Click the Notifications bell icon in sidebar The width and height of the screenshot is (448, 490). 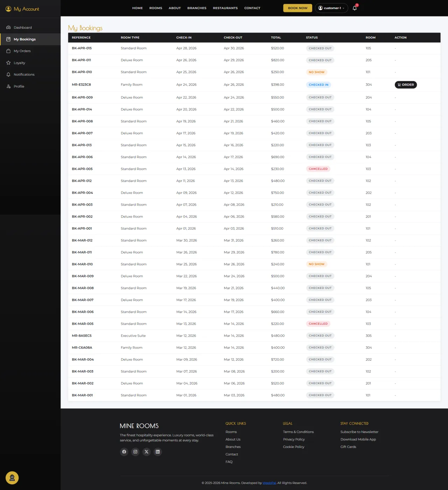[8, 75]
